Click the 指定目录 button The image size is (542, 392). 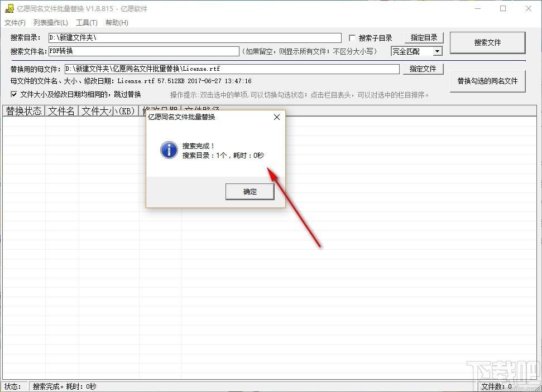[424, 38]
